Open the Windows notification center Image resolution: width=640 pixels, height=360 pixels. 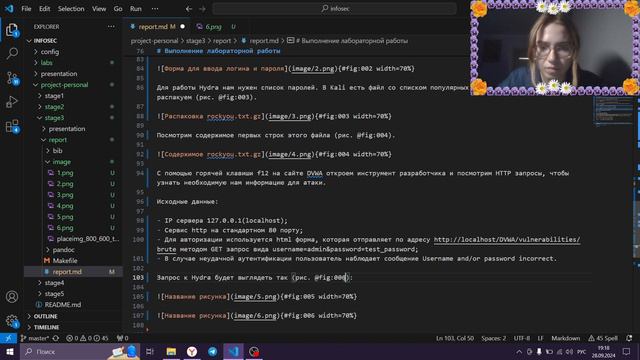627,351
